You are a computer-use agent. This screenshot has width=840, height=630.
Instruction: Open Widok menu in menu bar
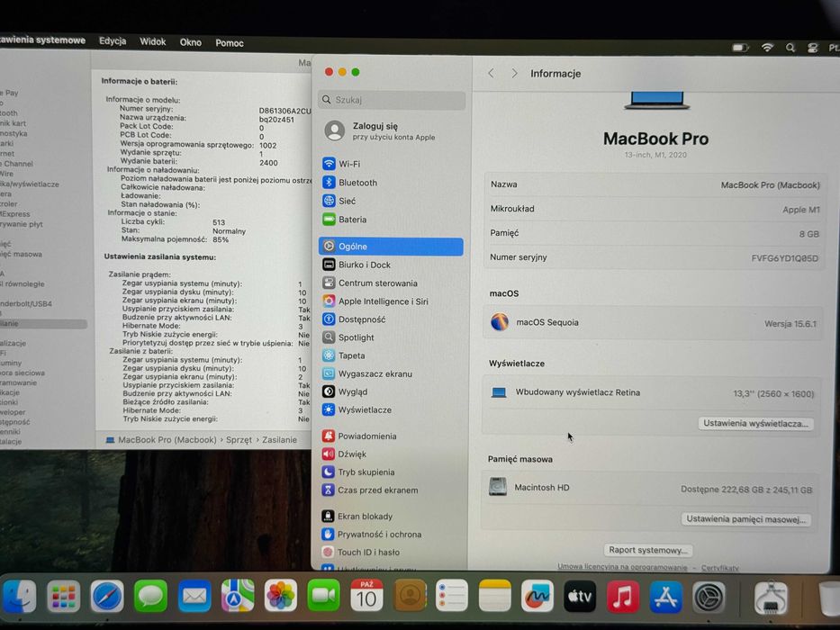153,41
